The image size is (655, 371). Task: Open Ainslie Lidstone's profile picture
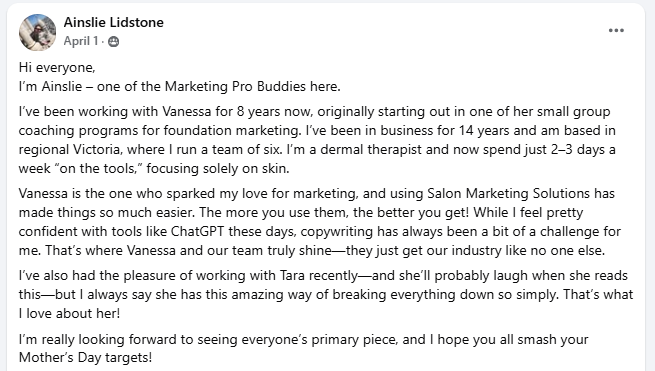(x=38, y=32)
